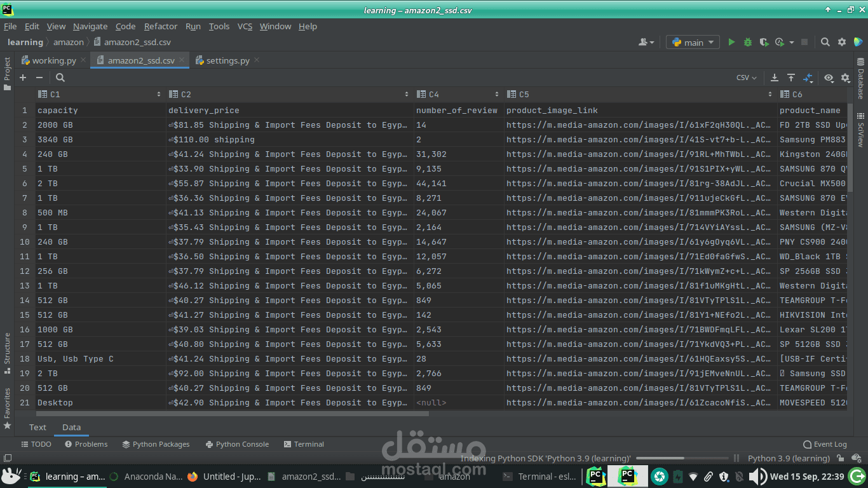Delete row using the minus icon

pos(39,78)
